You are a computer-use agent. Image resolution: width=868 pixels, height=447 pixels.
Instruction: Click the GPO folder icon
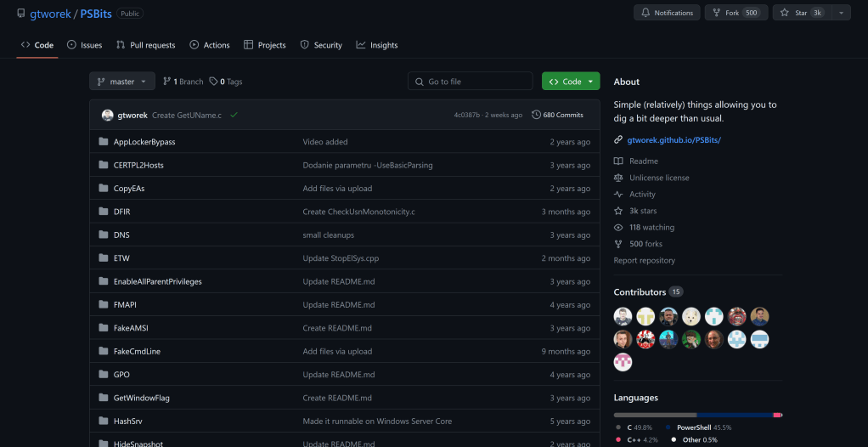pyautogui.click(x=103, y=375)
